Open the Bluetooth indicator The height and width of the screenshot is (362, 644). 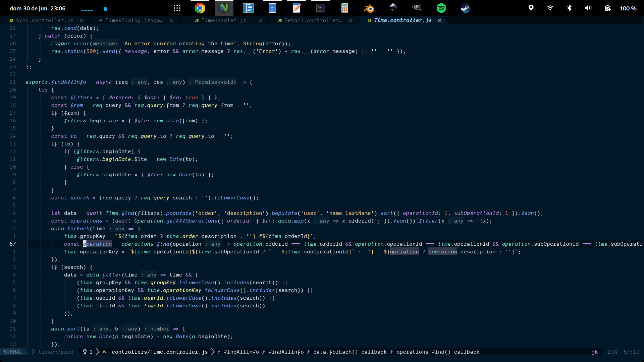(x=569, y=8)
